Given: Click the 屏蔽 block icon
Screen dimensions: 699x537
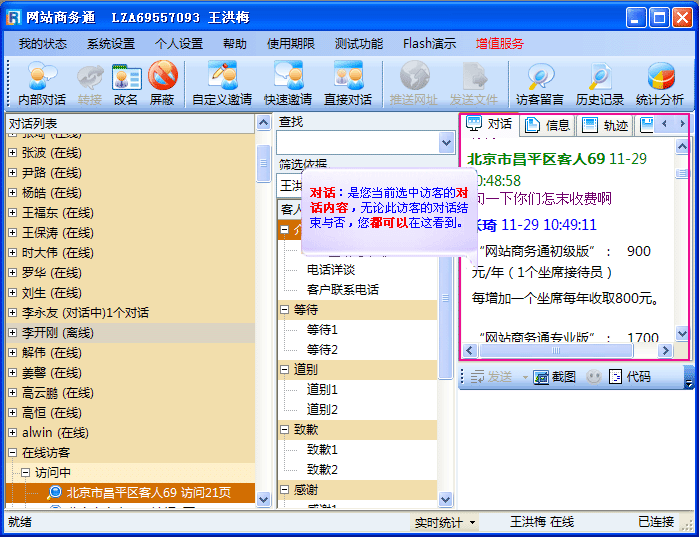Looking at the screenshot, I should [x=162, y=83].
